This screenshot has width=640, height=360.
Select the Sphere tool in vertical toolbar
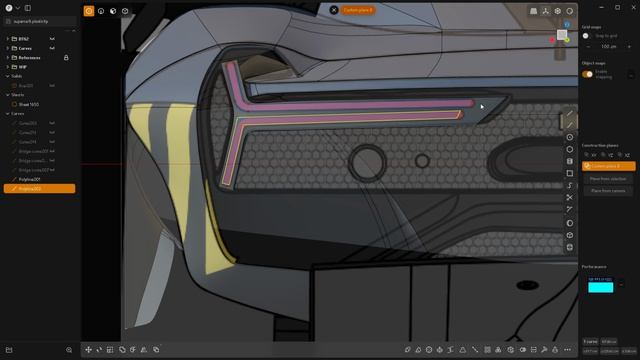570,223
